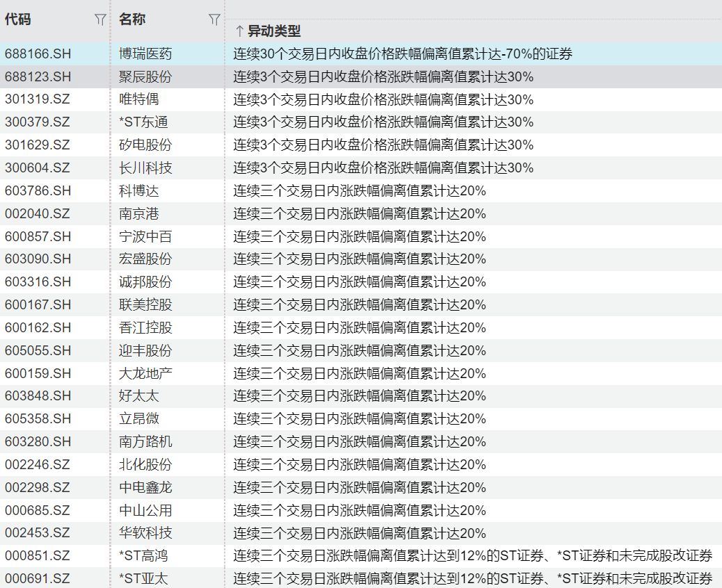Select stock code 688123.SH
The image size is (722, 588).
point(38,76)
